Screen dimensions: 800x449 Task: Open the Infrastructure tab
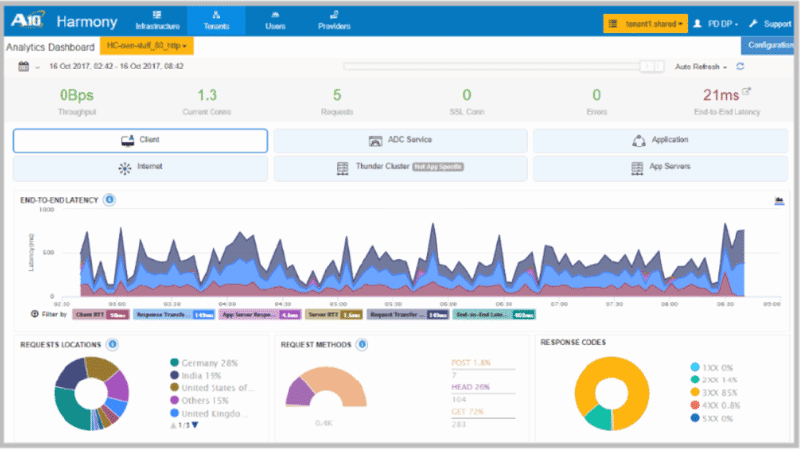(157, 20)
